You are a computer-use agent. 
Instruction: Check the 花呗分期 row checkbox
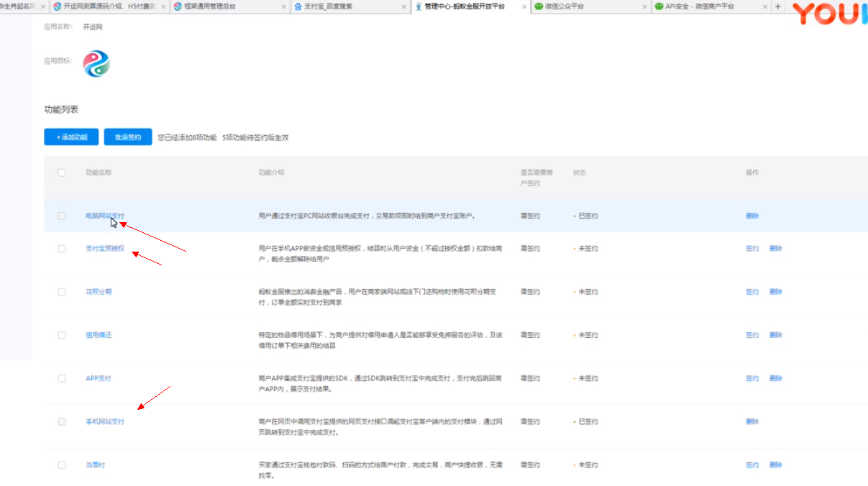click(62, 292)
